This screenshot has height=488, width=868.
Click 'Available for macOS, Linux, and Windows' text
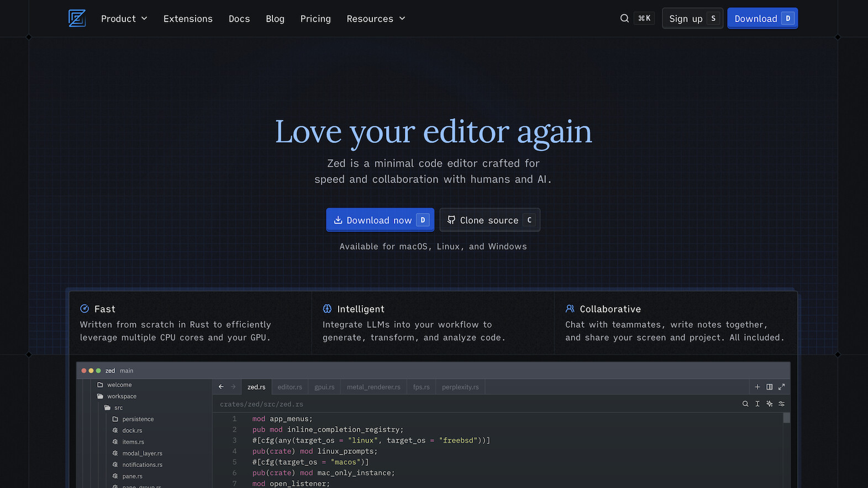click(433, 246)
